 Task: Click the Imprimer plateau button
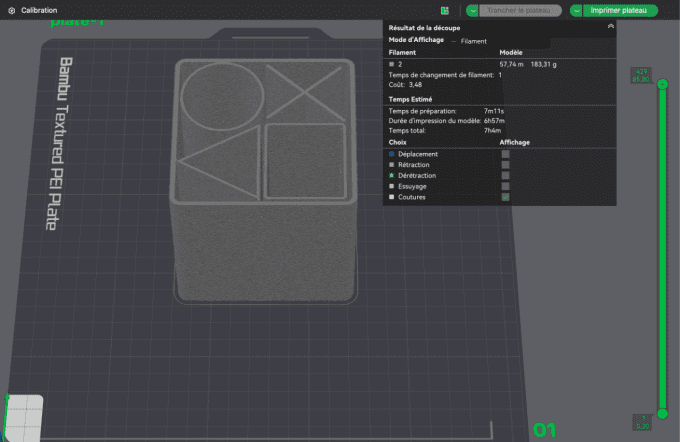tap(620, 10)
